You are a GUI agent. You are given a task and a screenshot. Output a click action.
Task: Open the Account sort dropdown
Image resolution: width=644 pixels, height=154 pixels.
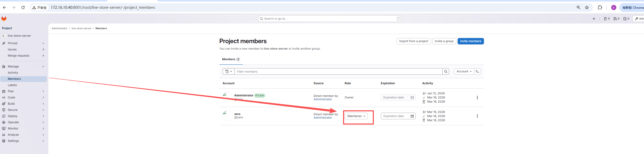pyautogui.click(x=464, y=72)
